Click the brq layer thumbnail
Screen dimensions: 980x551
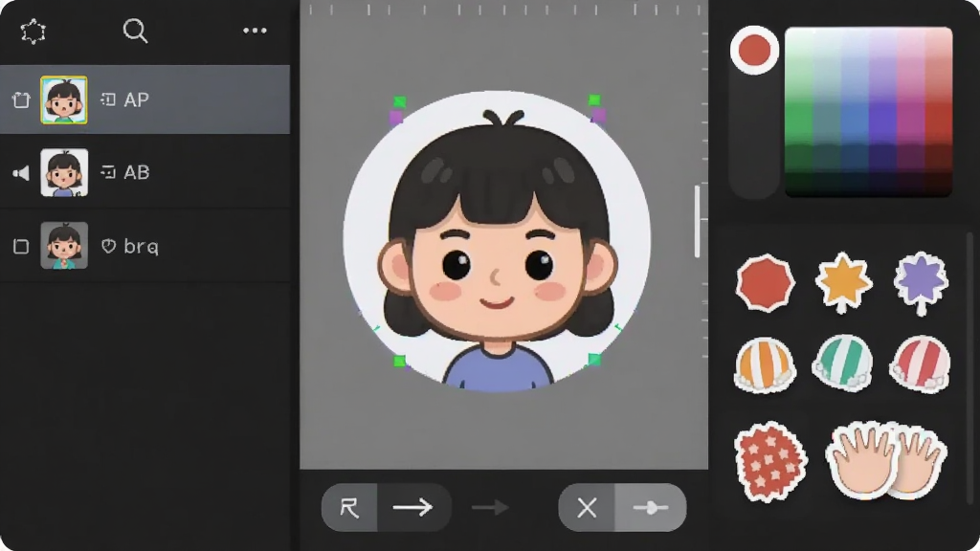64,246
